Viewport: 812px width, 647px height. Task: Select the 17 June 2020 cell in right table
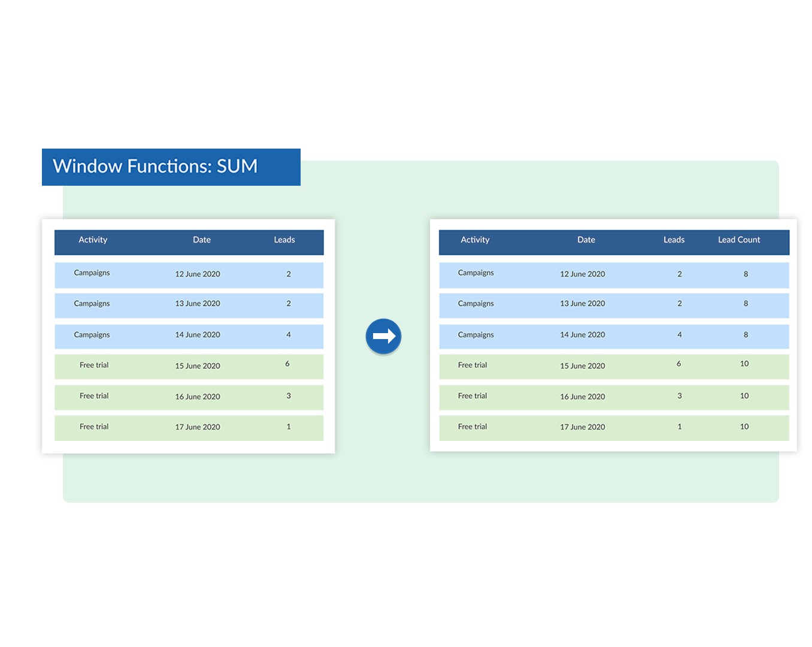583,427
